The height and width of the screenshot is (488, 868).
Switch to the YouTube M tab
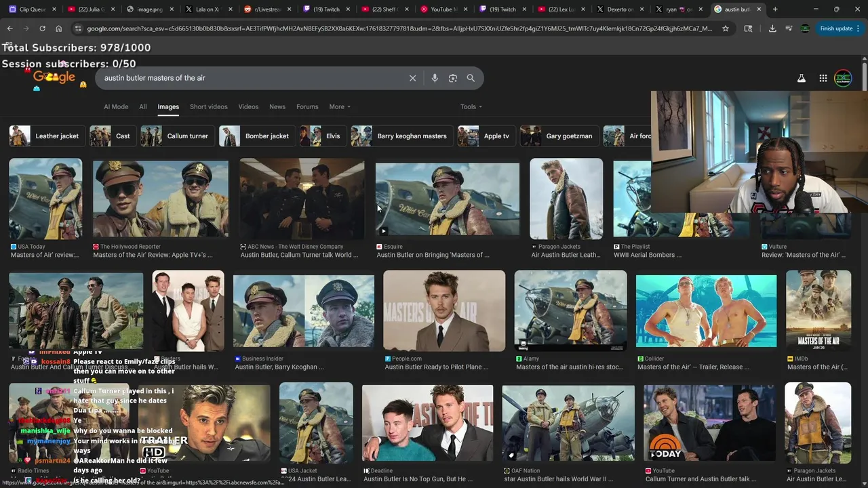coord(445,9)
